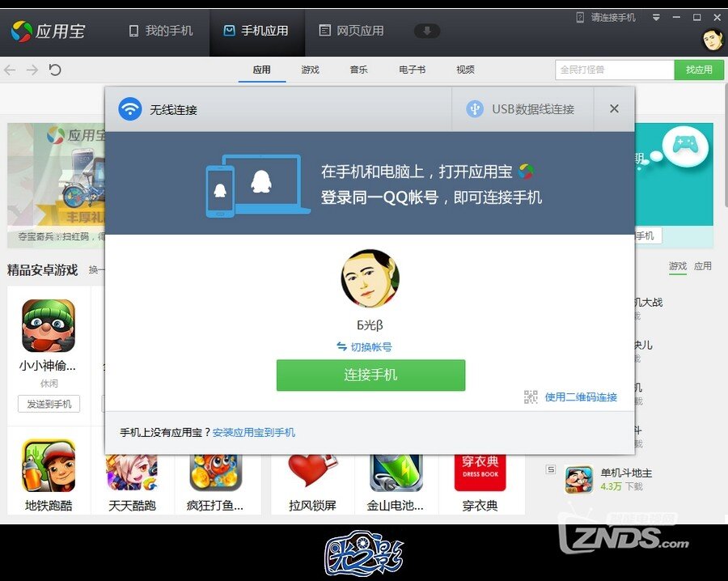This screenshot has height=581, width=728.
Task: Click 切换帐号 to switch account
Action: (365, 347)
